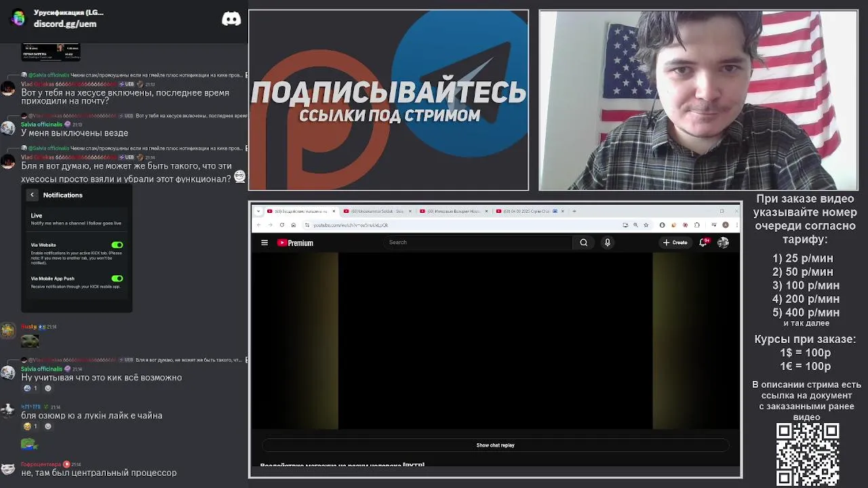Click Salvia officinalis username above 'выключены везде'

[x=41, y=125]
